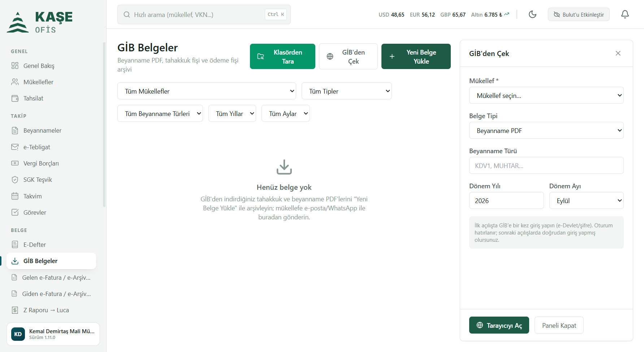The height and width of the screenshot is (352, 644).
Task: Click Yeni Belge Yükle button
Action: point(416,56)
